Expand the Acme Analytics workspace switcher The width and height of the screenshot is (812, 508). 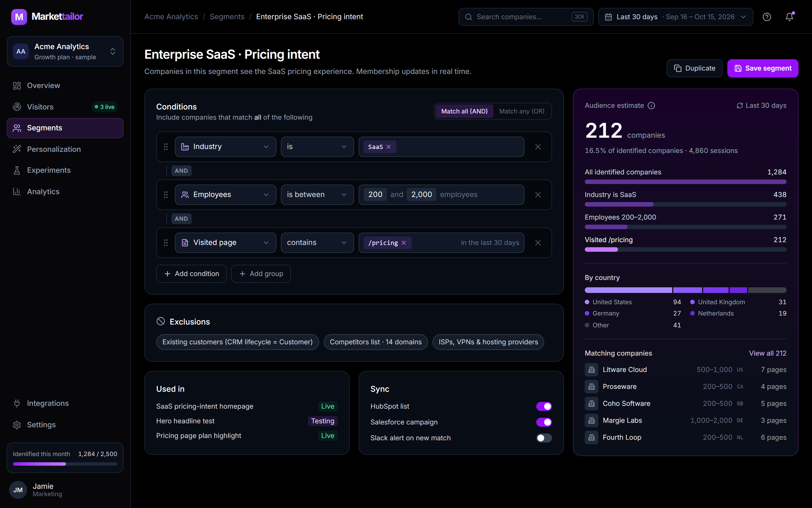(65, 51)
